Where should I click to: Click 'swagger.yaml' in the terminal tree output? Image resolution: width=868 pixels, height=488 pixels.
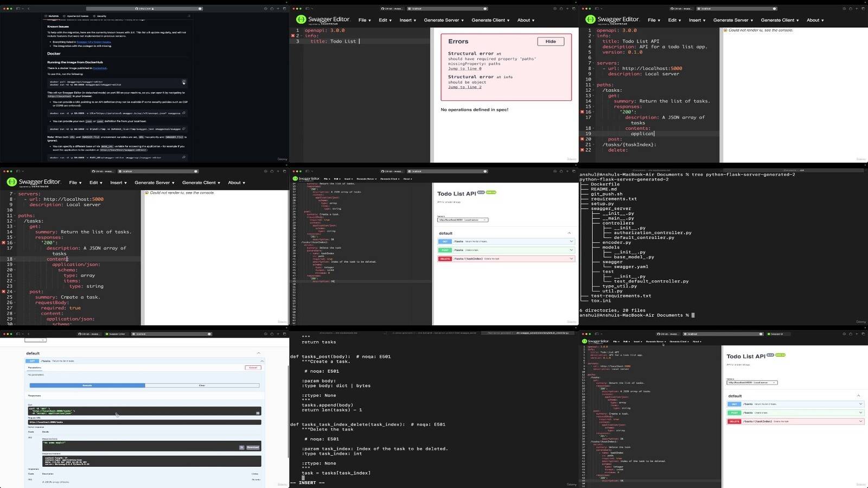point(631,267)
